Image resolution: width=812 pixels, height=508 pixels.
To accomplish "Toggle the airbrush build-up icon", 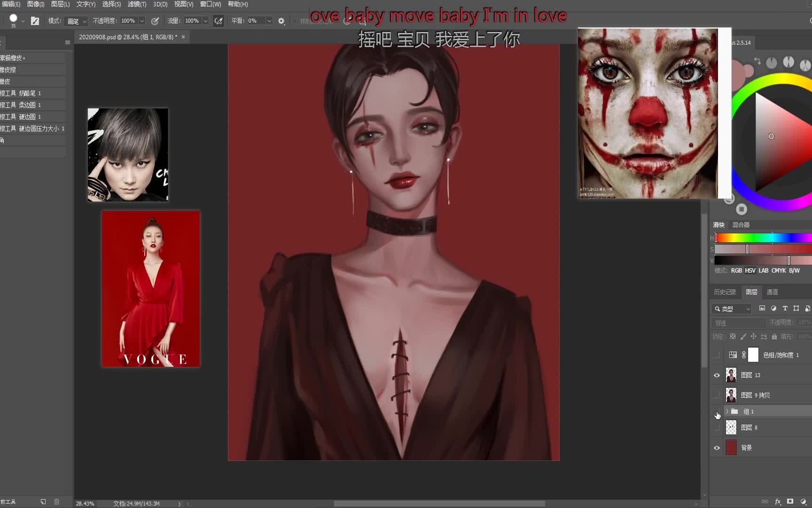I will (x=219, y=21).
